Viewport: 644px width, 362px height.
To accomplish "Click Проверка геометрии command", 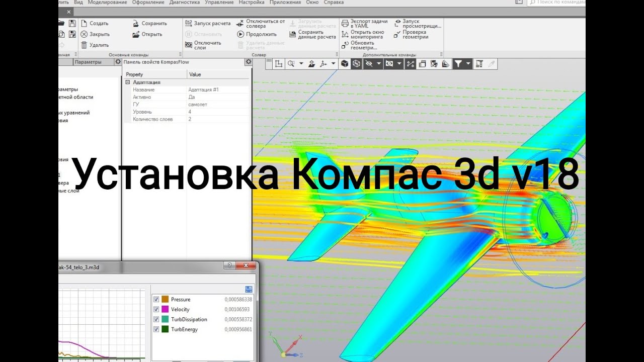I will pos(412,35).
